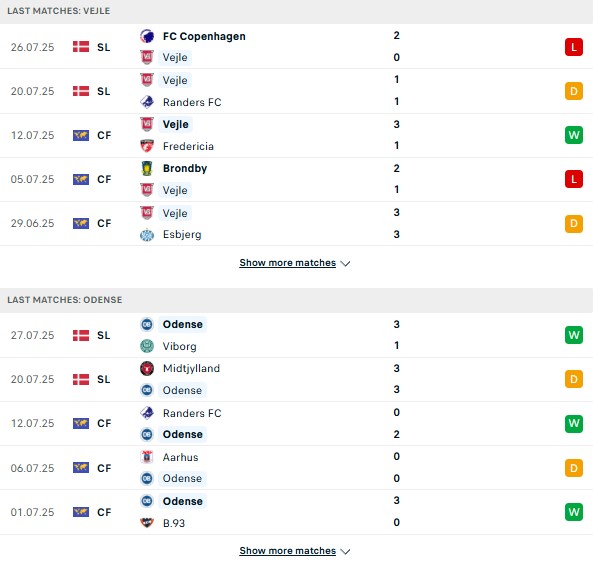Click the Fredericia team crest
Image resolution: width=593 pixels, height=566 pixels.
coord(147,146)
